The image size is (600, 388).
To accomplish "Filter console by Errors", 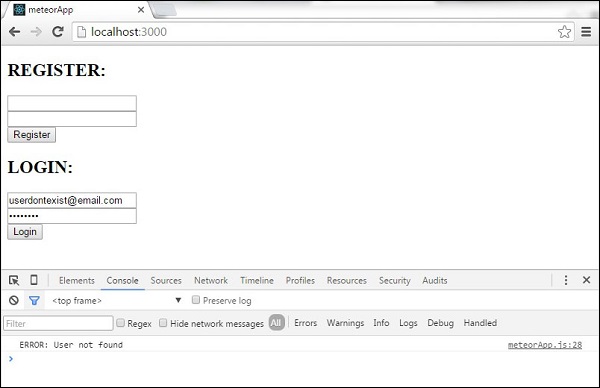I will click(305, 323).
